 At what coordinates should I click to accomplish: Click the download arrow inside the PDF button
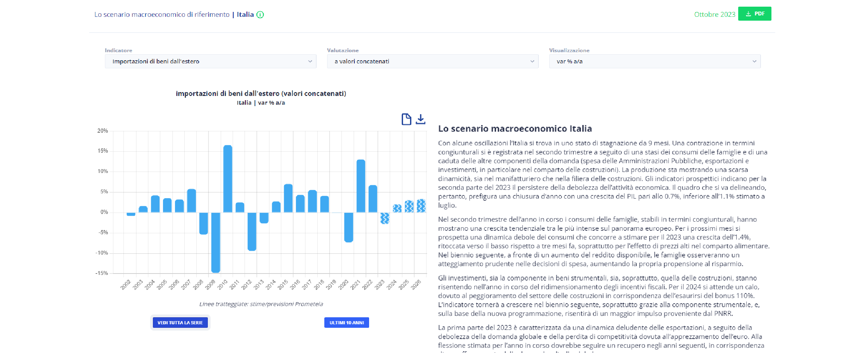click(748, 14)
